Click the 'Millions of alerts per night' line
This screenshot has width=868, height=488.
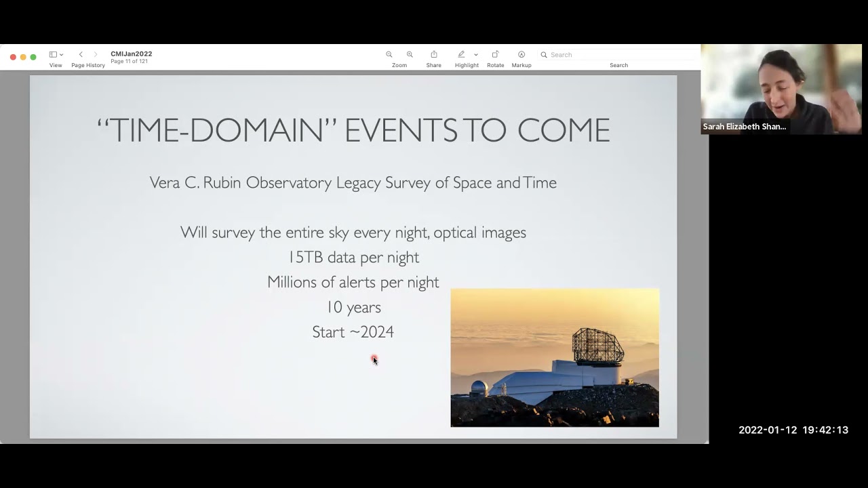(353, 283)
